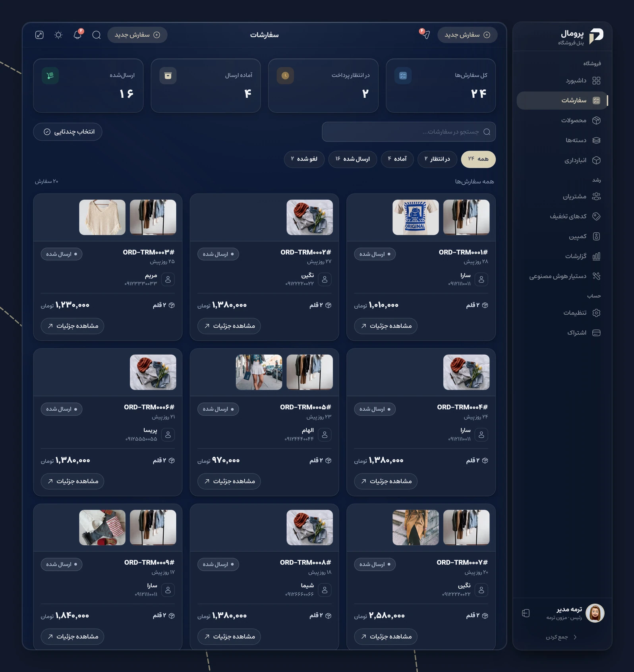Click the price ۱,۸۴۰,۰۰۰ تومان
The height and width of the screenshot is (672, 634).
click(x=65, y=616)
